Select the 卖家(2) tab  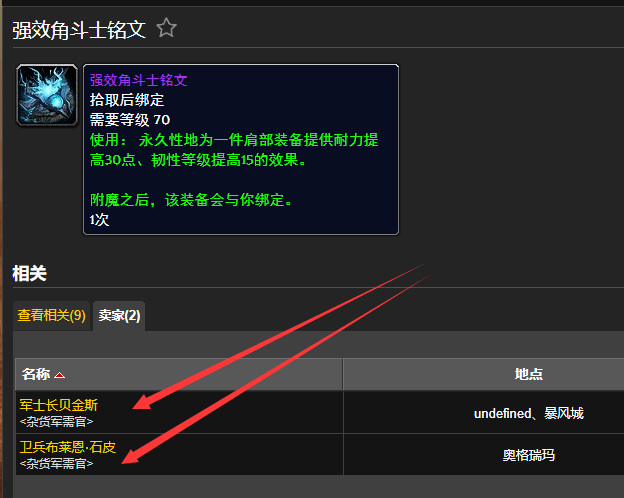tap(119, 316)
